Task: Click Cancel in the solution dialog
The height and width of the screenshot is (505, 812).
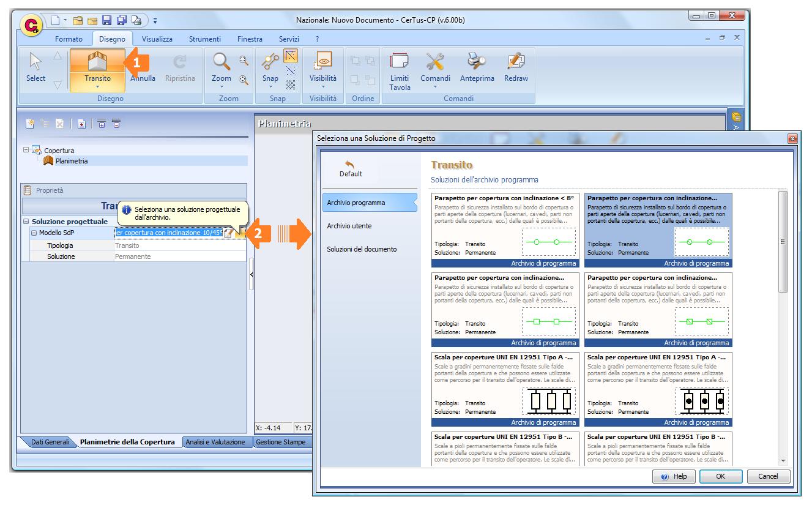Action: 768,476
